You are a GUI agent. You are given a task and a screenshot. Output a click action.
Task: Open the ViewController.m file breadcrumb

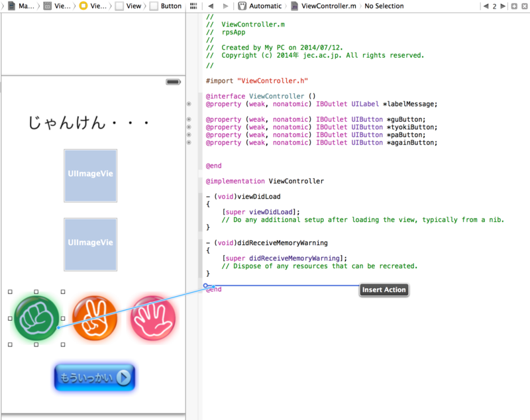pyautogui.click(x=324, y=6)
